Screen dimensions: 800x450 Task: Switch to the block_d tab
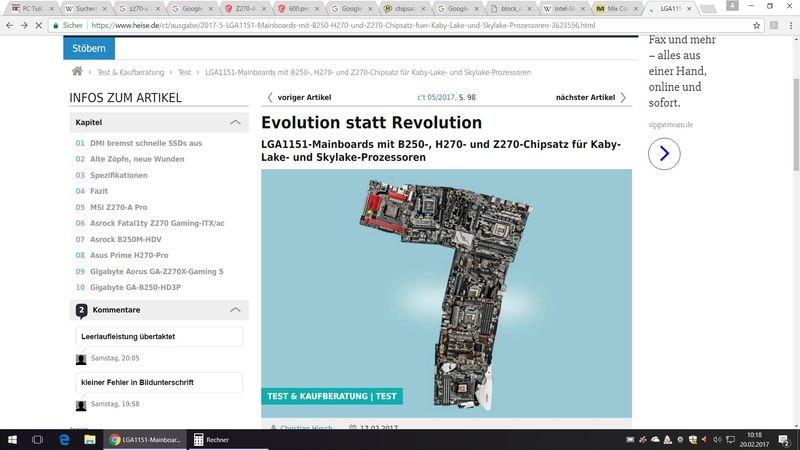coord(509,9)
